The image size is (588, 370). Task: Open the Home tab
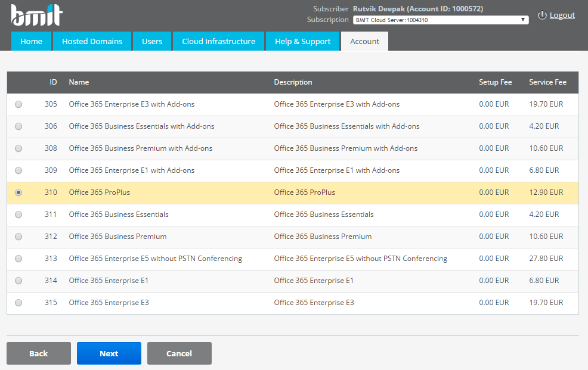coord(31,42)
